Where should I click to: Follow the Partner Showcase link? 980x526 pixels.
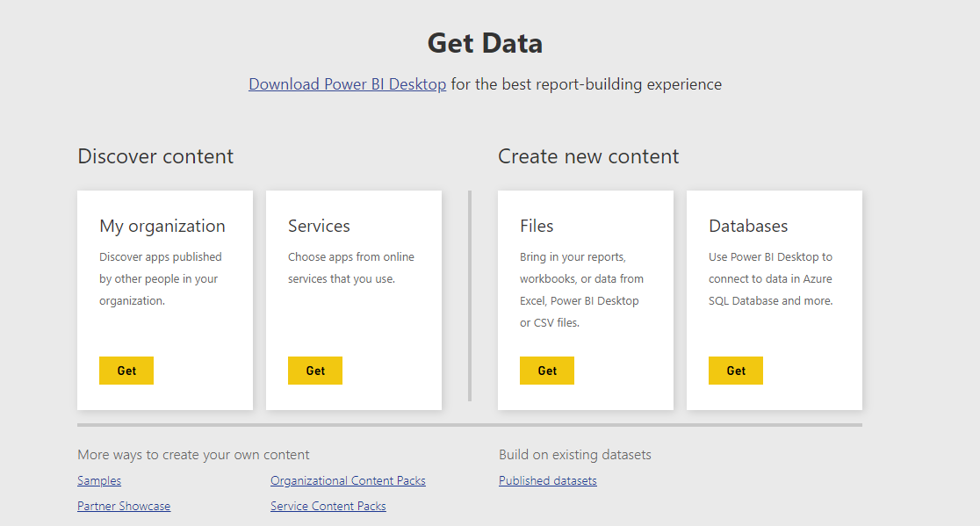124,506
